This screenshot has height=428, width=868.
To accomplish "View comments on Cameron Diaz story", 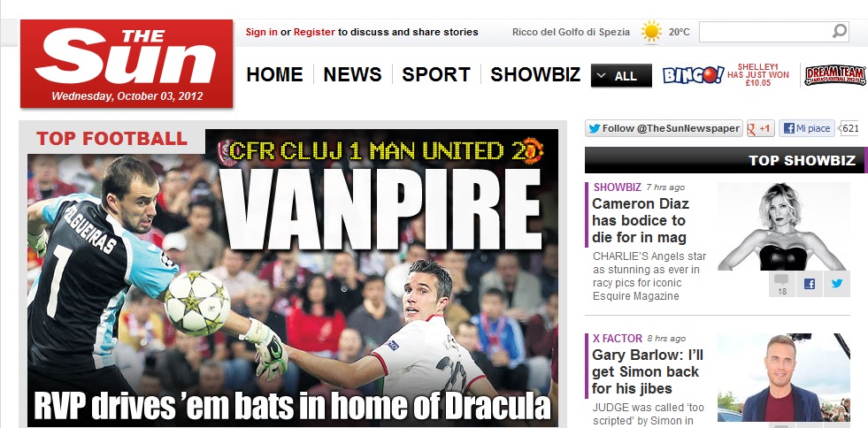I will tap(781, 284).
